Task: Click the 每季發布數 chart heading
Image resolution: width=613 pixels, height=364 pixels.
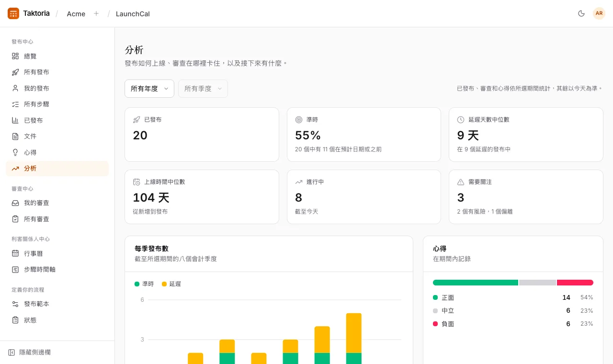Action: pos(151,249)
